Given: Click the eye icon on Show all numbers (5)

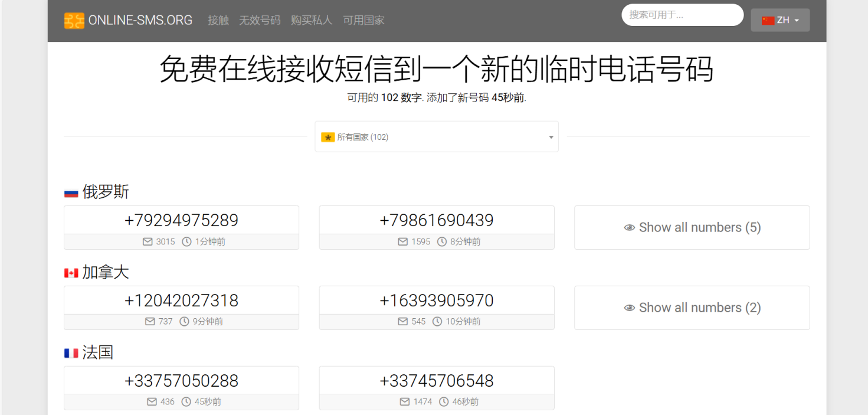Looking at the screenshot, I should point(629,227).
